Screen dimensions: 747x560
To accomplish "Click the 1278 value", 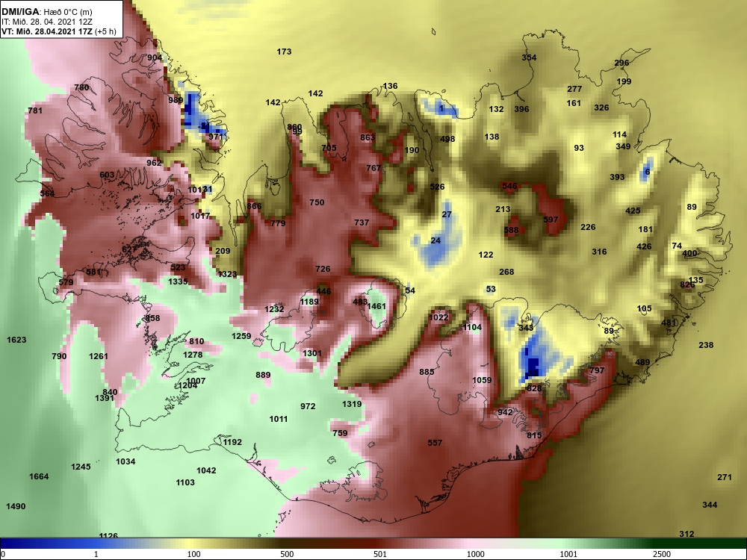I will 193,355.
